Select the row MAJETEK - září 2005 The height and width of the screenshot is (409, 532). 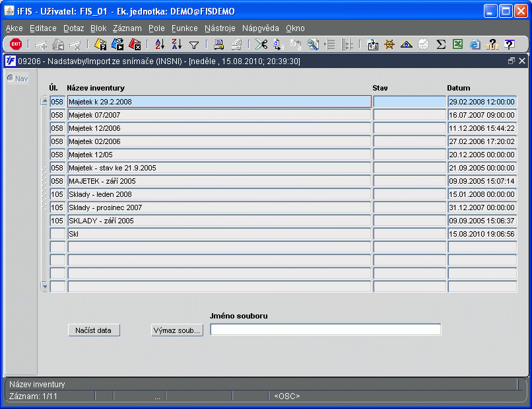(x=219, y=181)
